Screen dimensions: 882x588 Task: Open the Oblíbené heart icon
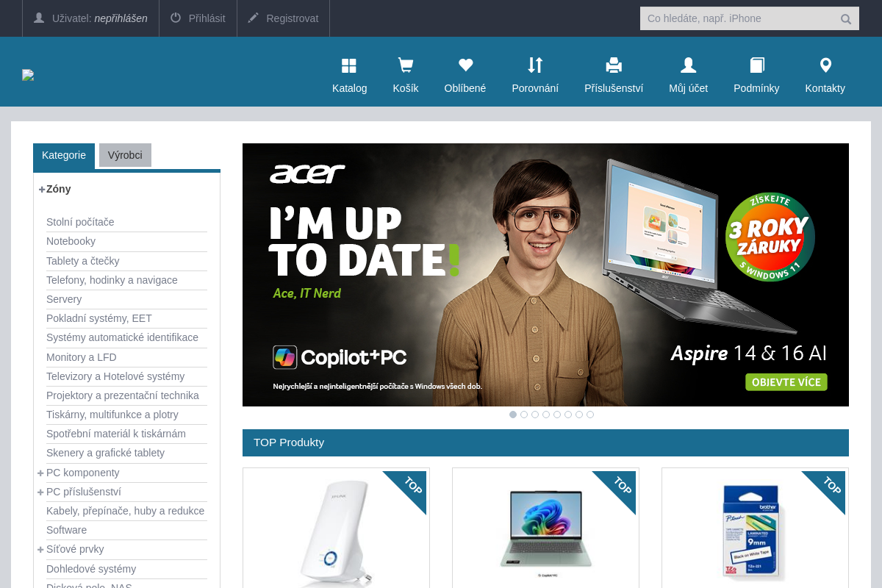(x=465, y=65)
